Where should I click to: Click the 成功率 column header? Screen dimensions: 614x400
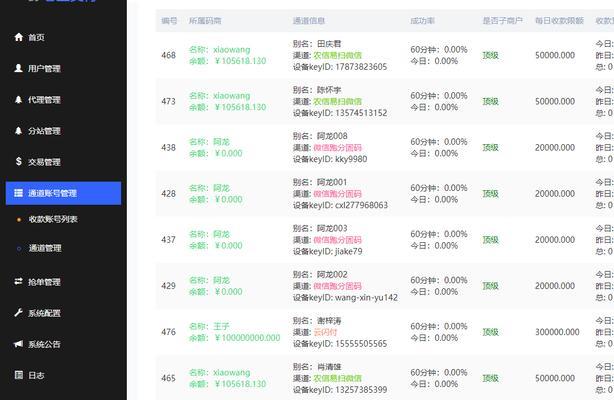(423, 21)
